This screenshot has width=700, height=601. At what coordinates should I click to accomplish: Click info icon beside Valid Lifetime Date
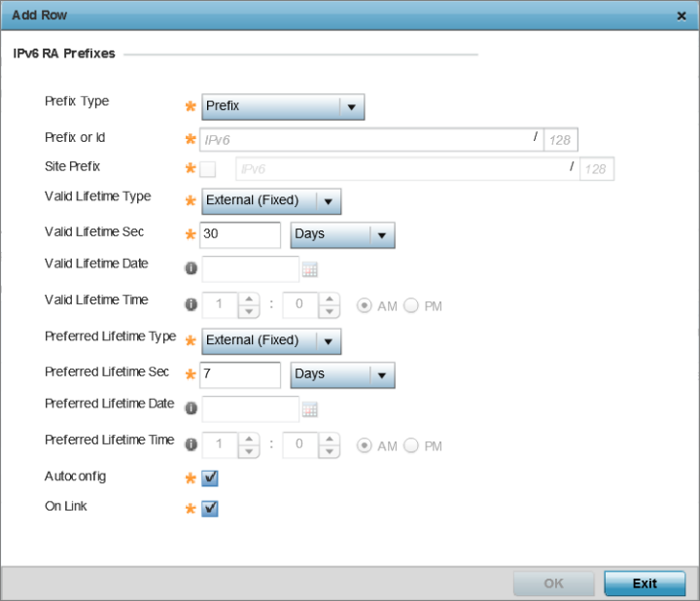coord(191,269)
